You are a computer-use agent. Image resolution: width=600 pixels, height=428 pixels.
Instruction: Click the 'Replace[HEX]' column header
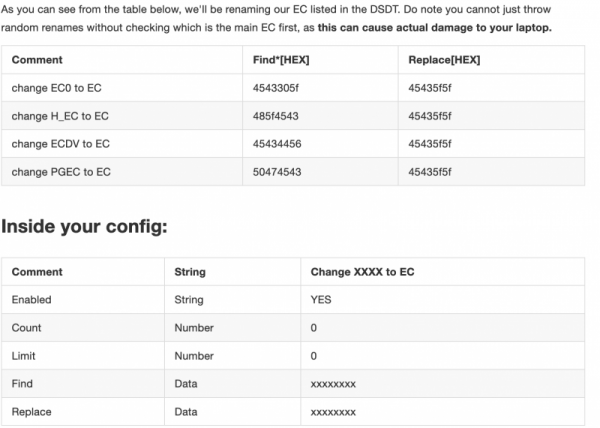444,60
